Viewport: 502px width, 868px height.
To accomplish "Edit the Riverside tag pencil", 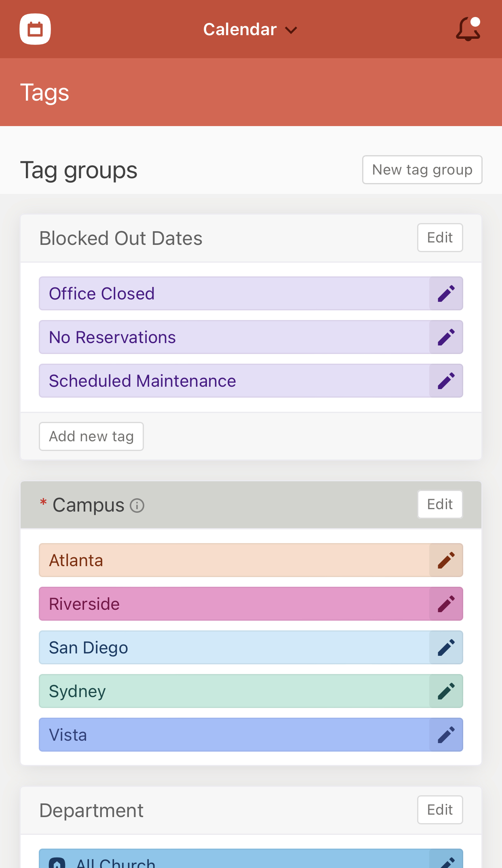I will click(x=446, y=604).
